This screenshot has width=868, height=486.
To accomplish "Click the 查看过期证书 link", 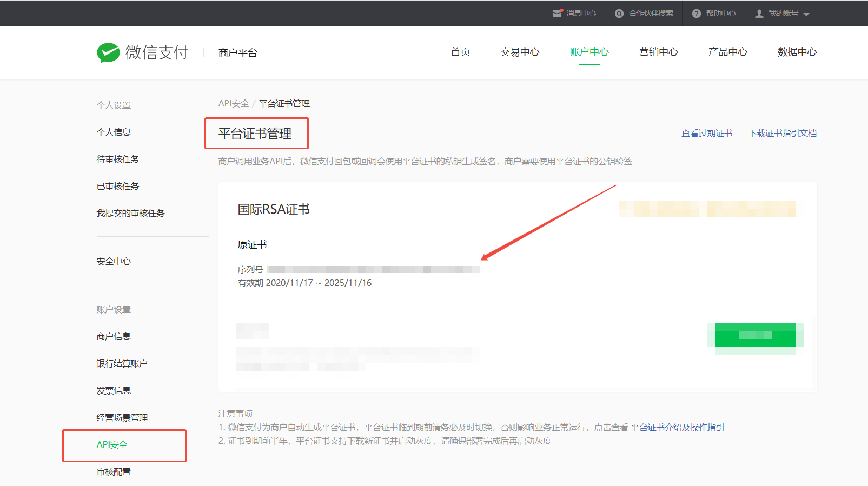I will tap(706, 134).
